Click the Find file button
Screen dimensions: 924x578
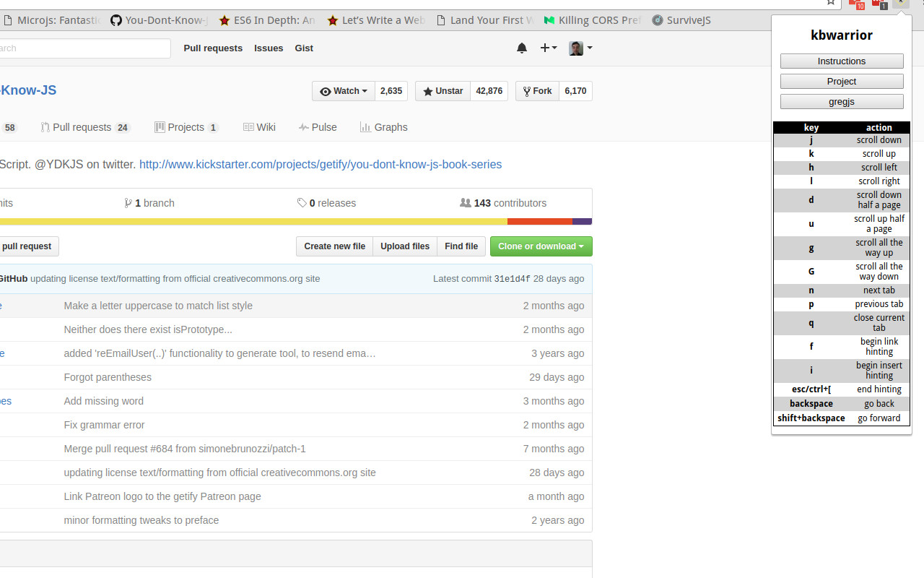coord(461,246)
